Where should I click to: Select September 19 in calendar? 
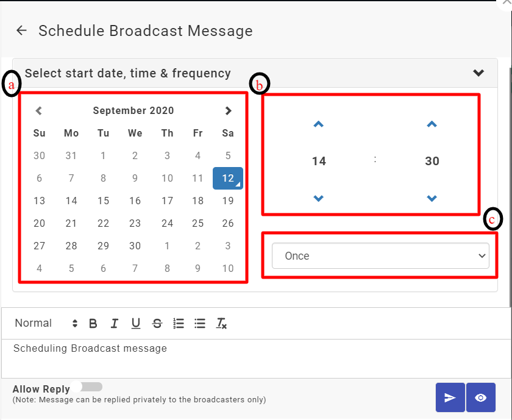pos(228,201)
